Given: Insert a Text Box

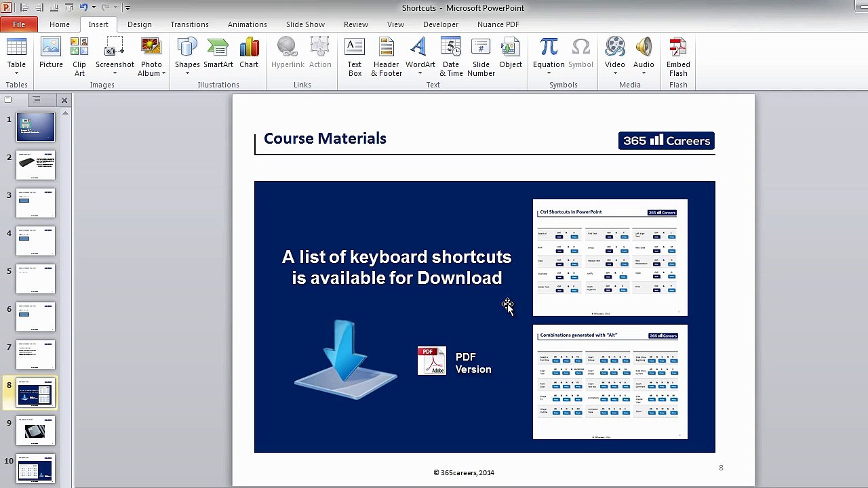Looking at the screenshot, I should [355, 57].
